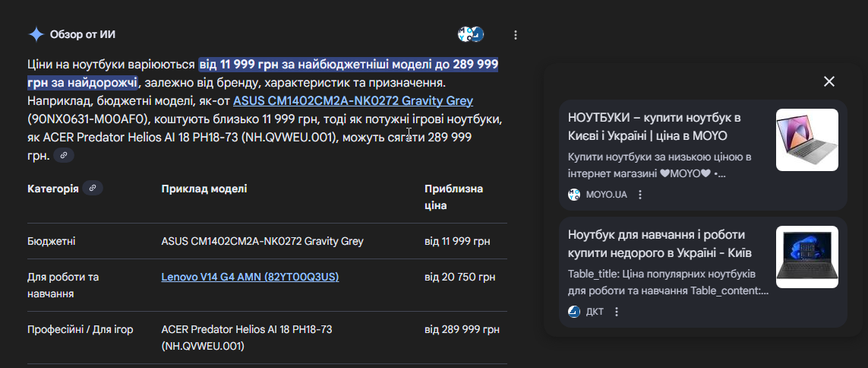868x368 pixels.
Task: Open Lenovo V14 G4 AMN (82YT00Q3US) link
Action: (250, 277)
